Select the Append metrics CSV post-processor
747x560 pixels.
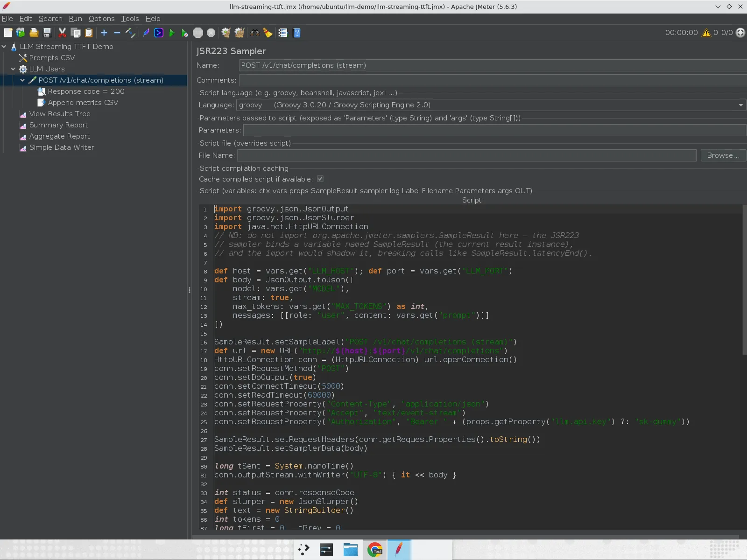tap(83, 103)
